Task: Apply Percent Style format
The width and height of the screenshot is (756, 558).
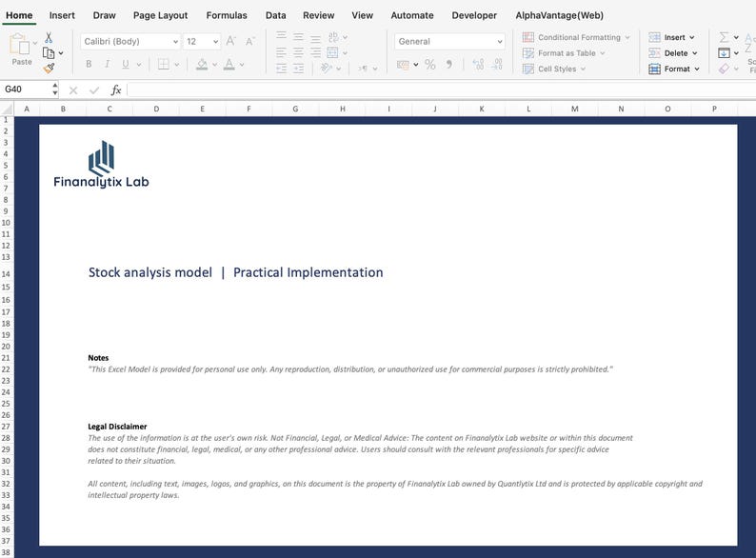Action: 430,64
